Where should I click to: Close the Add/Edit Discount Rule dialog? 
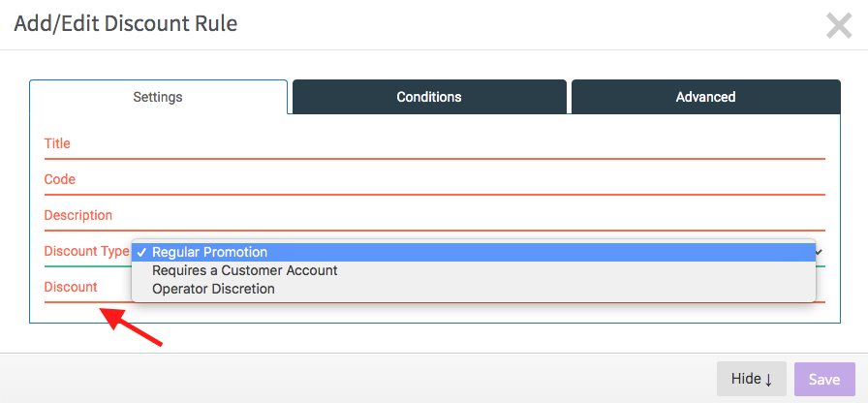coord(839,26)
